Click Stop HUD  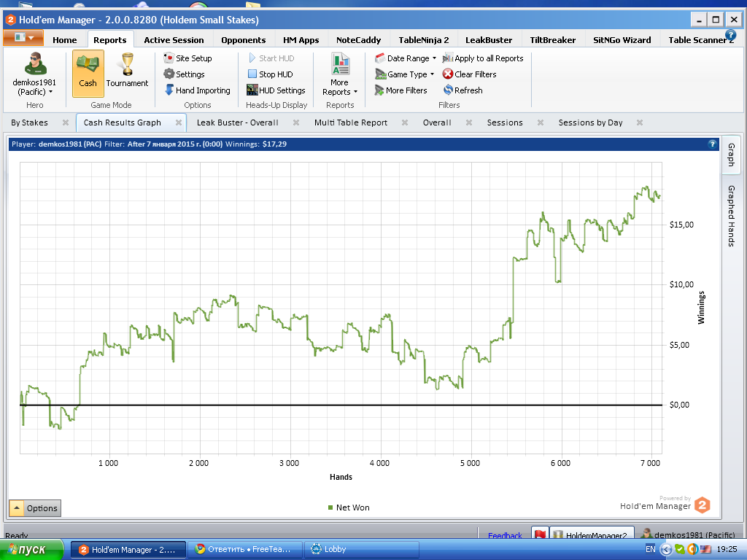click(x=270, y=74)
